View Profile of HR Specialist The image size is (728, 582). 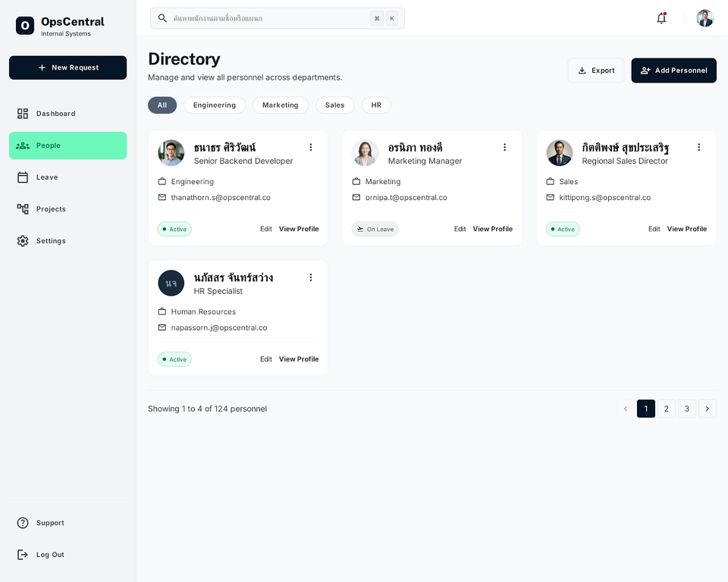click(299, 359)
